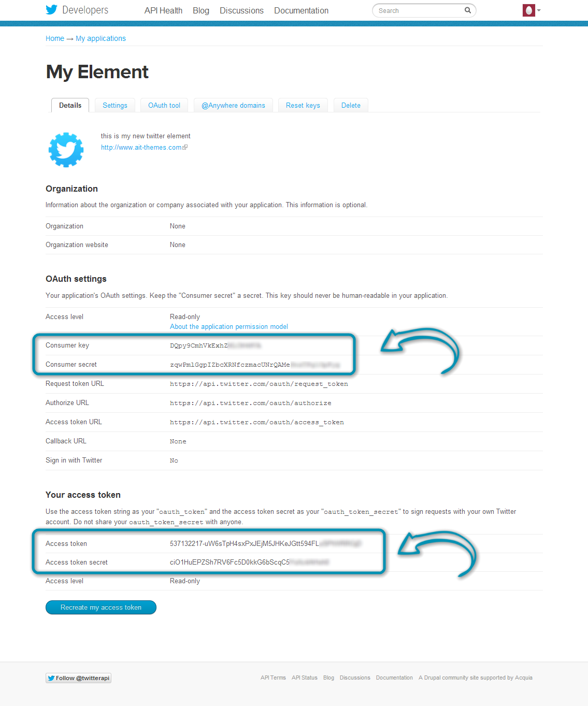Open the Reset keys tab
The image size is (588, 706).
303,105
